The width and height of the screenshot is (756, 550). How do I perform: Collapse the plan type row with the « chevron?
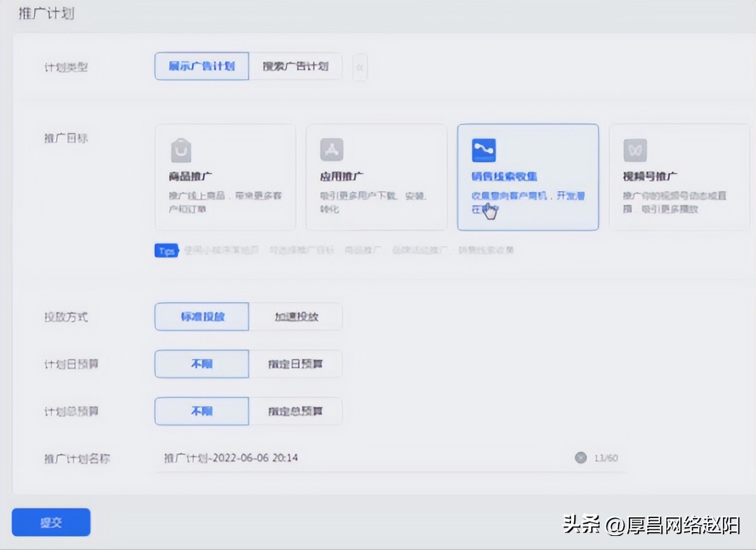click(x=359, y=66)
